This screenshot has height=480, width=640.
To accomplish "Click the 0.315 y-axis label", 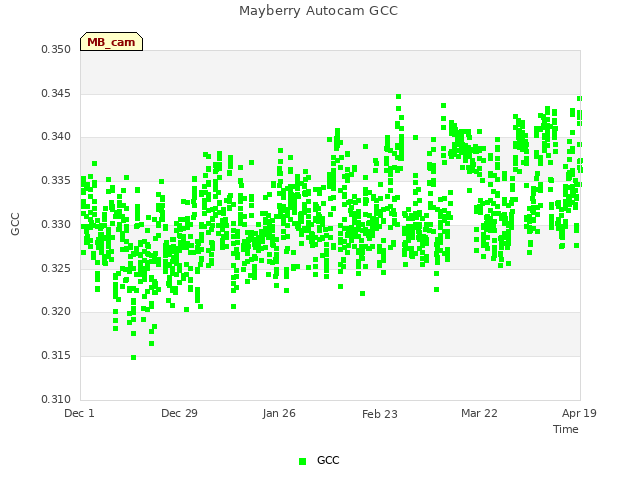I will (x=56, y=356).
